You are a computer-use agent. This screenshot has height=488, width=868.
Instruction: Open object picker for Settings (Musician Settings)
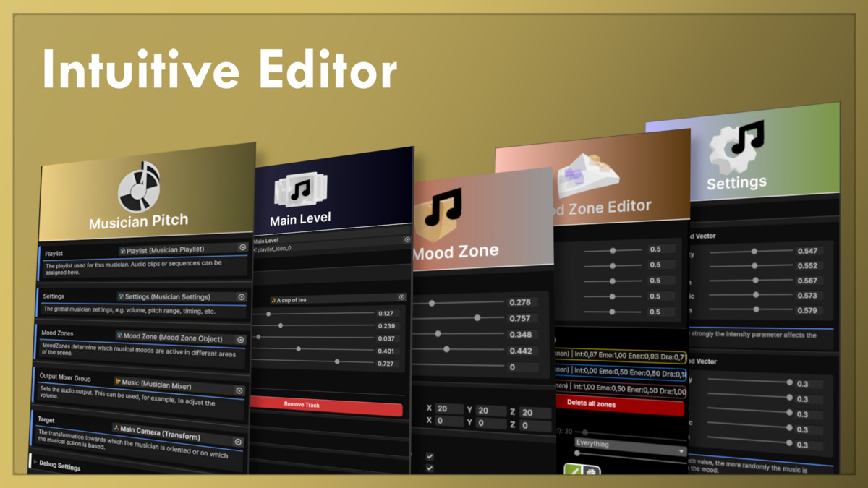click(x=242, y=296)
